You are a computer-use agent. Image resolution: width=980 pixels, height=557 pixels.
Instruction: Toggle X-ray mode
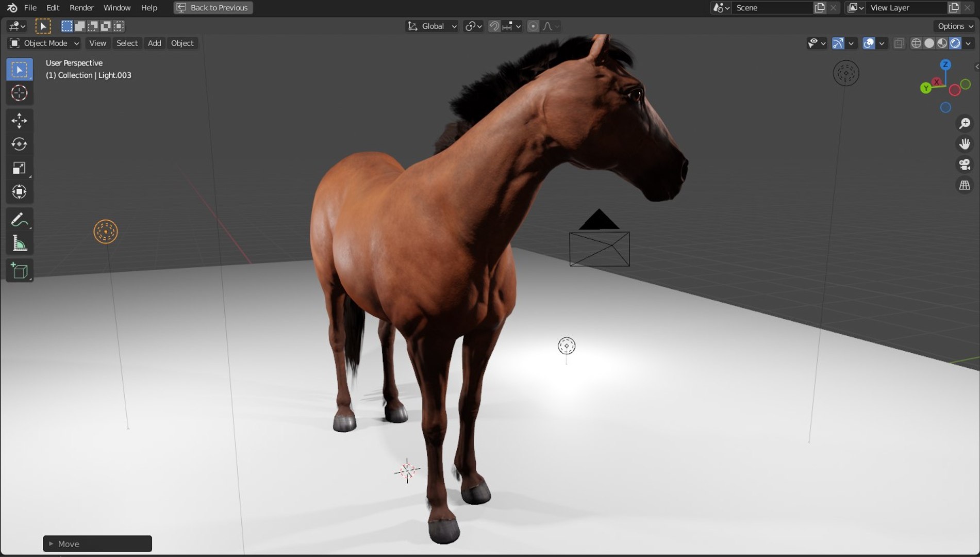tap(899, 43)
